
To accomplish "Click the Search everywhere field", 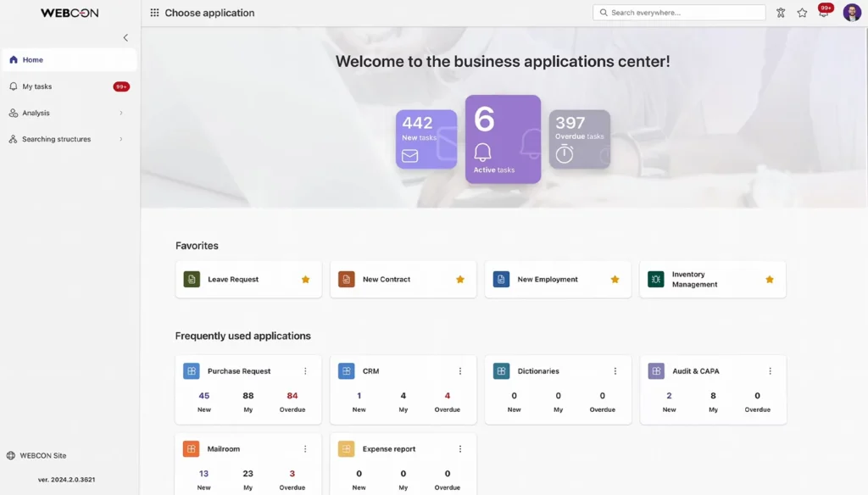I will click(x=678, y=12).
